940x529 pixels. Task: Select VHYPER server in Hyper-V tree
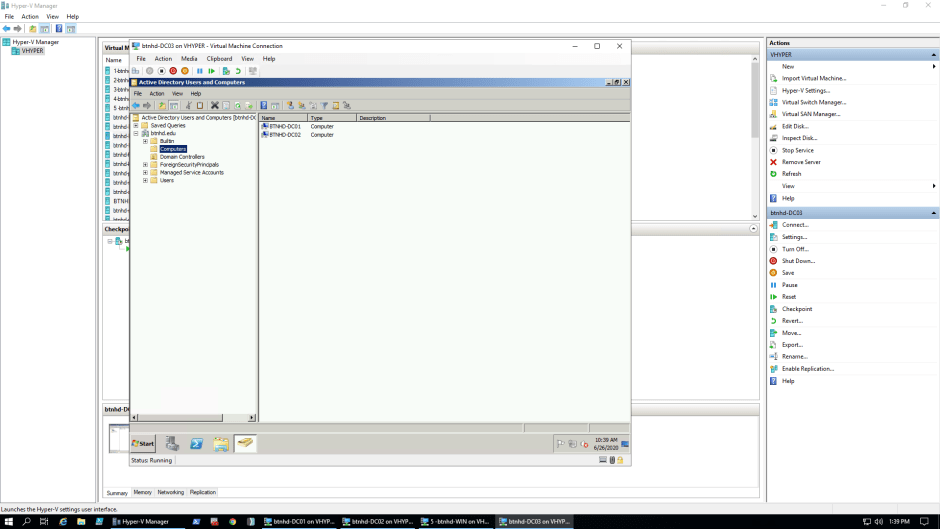coord(32,51)
